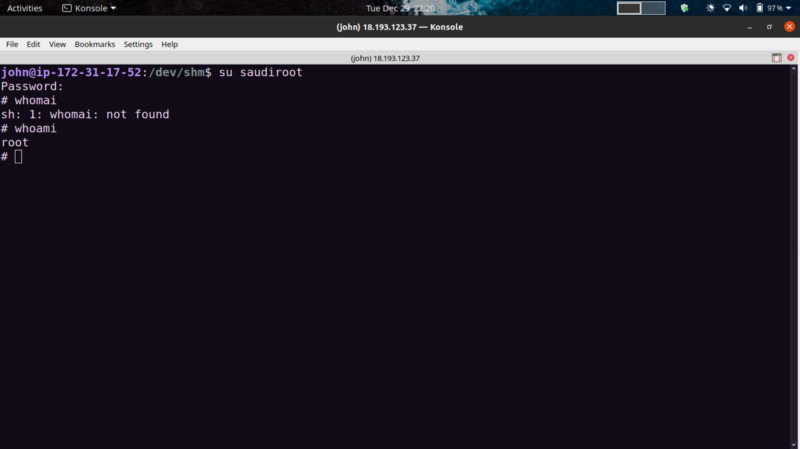Click the john@ip-172-31-17-52 prompt text

tap(71, 72)
